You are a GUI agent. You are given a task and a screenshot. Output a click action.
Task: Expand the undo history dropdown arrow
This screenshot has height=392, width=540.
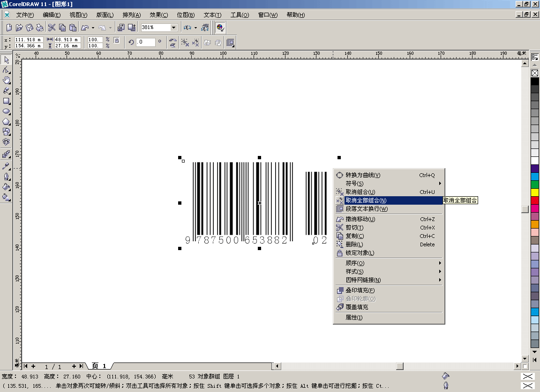click(x=93, y=28)
